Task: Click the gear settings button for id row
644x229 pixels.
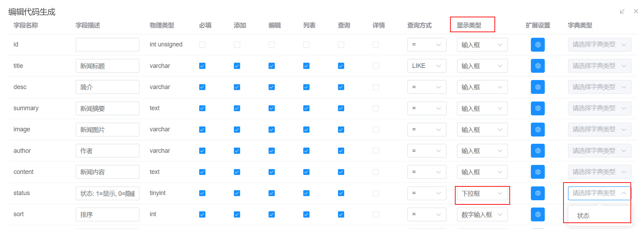Action: point(537,45)
